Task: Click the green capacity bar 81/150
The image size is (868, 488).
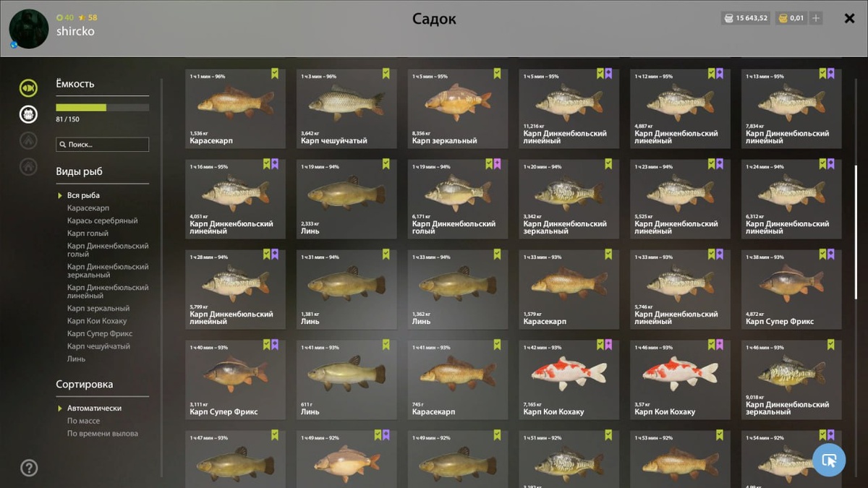Action: (103, 108)
